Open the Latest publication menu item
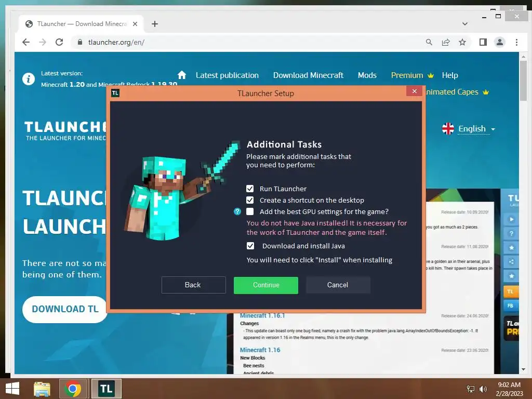This screenshot has width=532, height=399. (227, 75)
